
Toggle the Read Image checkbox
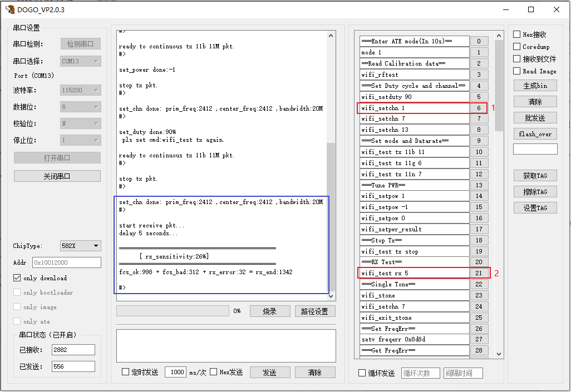click(516, 71)
